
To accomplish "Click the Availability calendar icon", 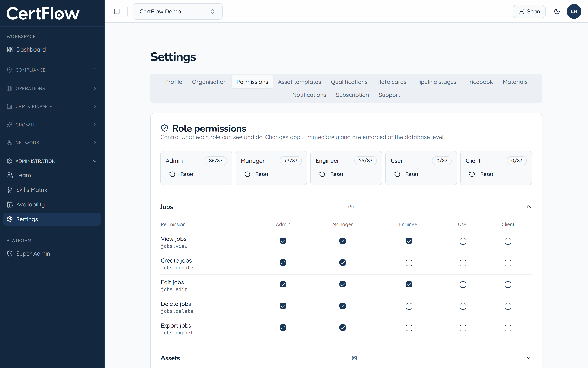I will tap(10, 204).
